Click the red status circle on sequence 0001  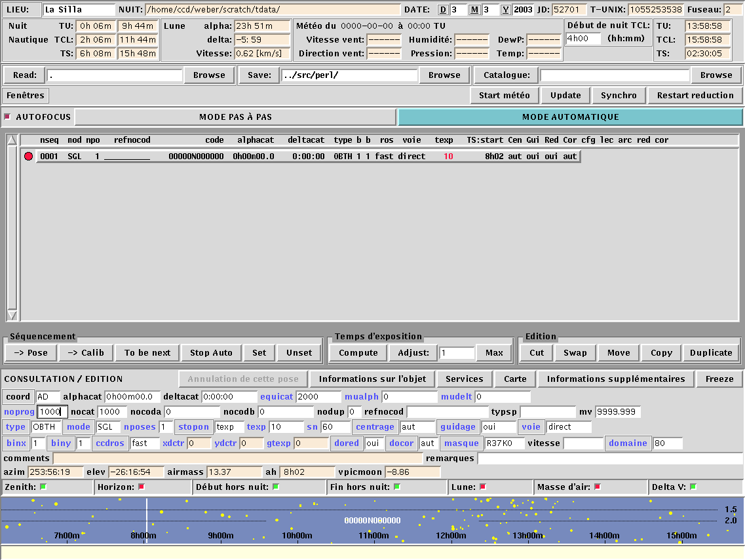(28, 157)
